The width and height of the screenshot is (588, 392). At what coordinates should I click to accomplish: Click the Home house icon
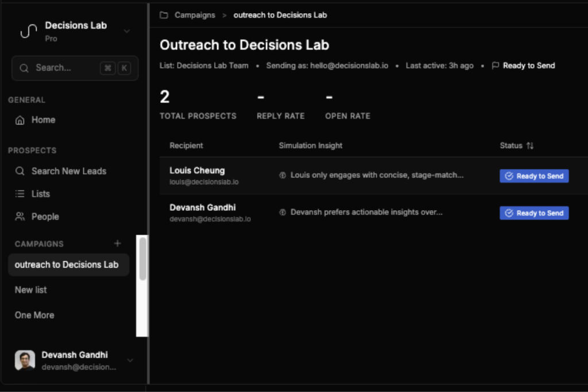(20, 120)
